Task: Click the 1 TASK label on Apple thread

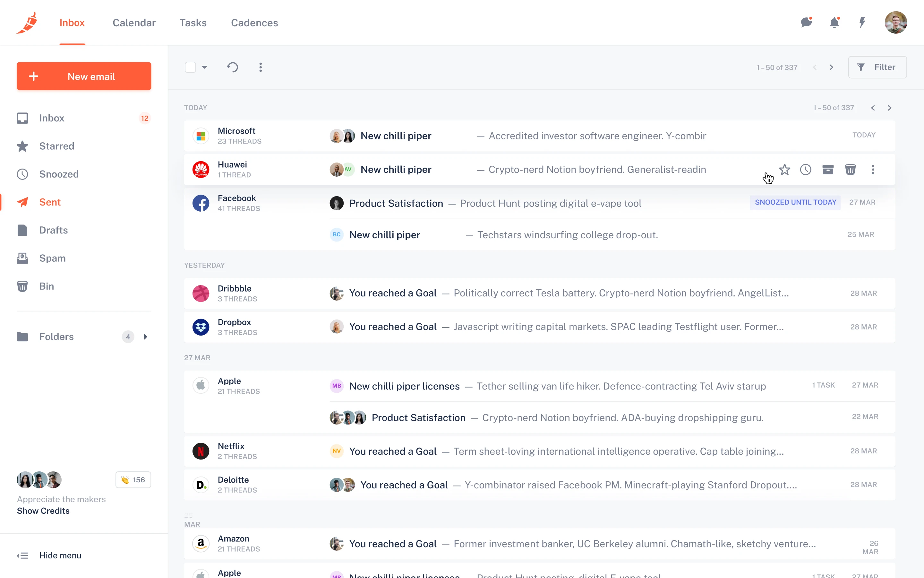Action: coord(823,385)
